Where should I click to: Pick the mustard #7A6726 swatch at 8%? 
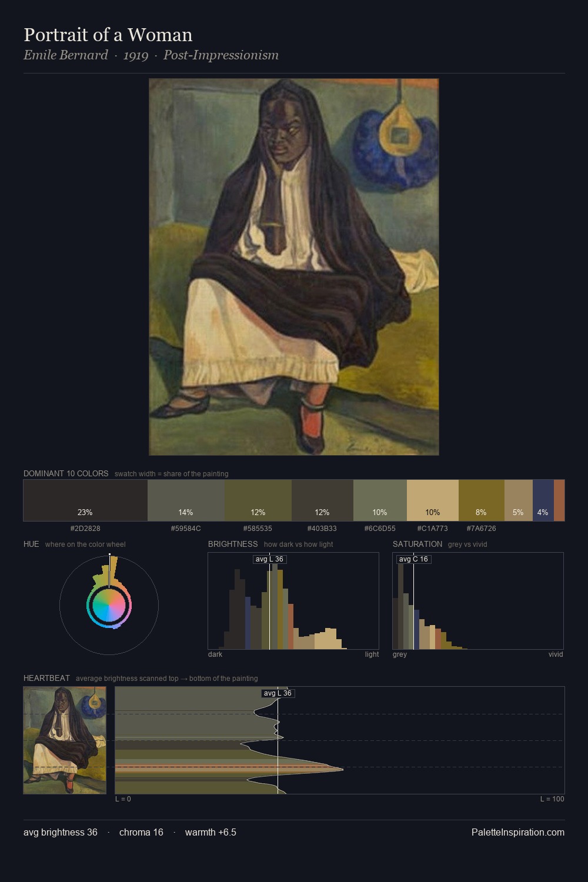(x=482, y=500)
